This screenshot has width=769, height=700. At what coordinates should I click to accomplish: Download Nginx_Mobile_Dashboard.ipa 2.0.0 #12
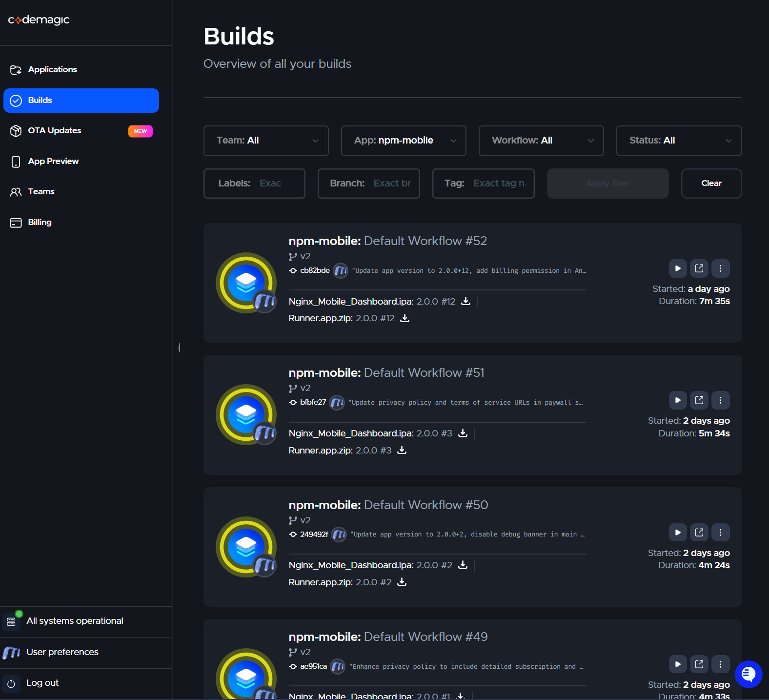(x=466, y=301)
